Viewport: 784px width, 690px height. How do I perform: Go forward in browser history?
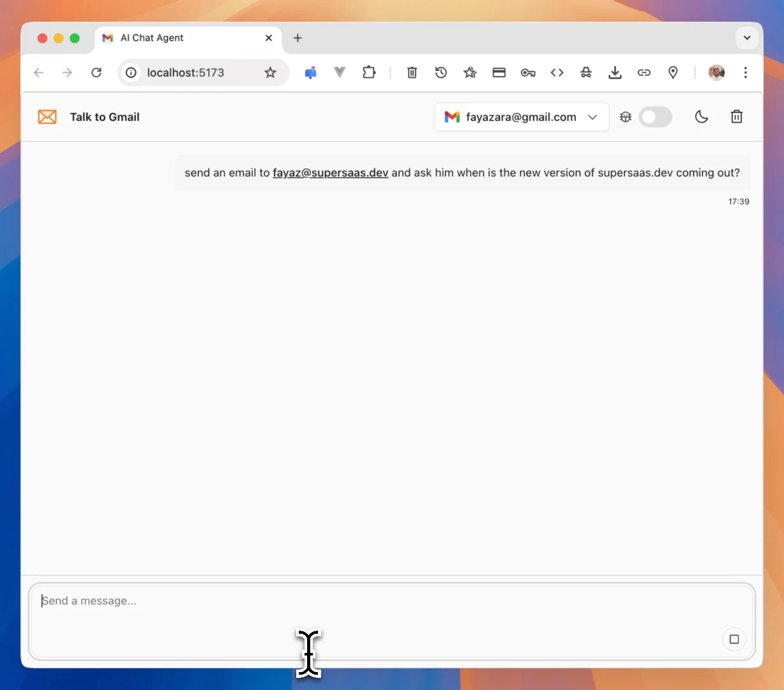coord(67,73)
